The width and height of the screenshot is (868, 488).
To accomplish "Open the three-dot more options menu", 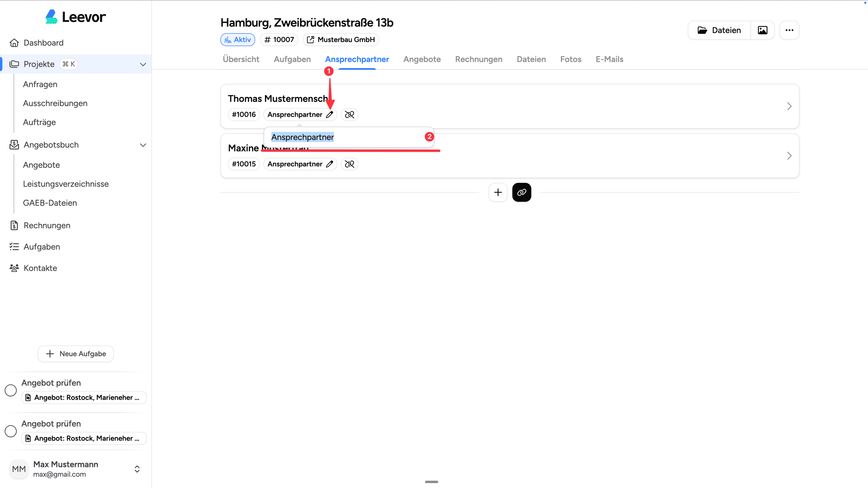I will coord(790,30).
